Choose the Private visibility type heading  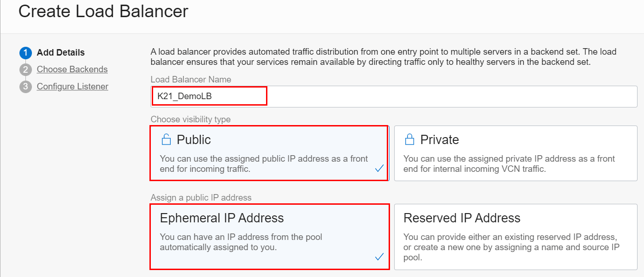(x=439, y=140)
